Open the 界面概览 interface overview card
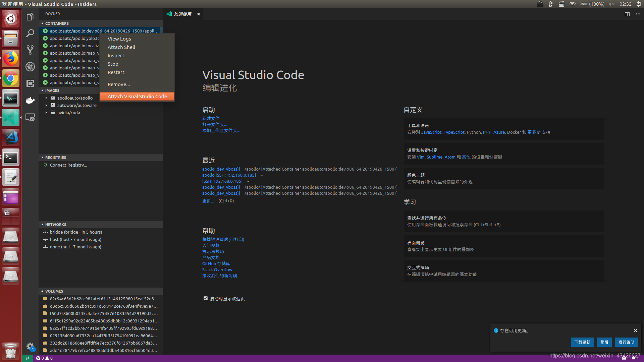 click(504, 246)
